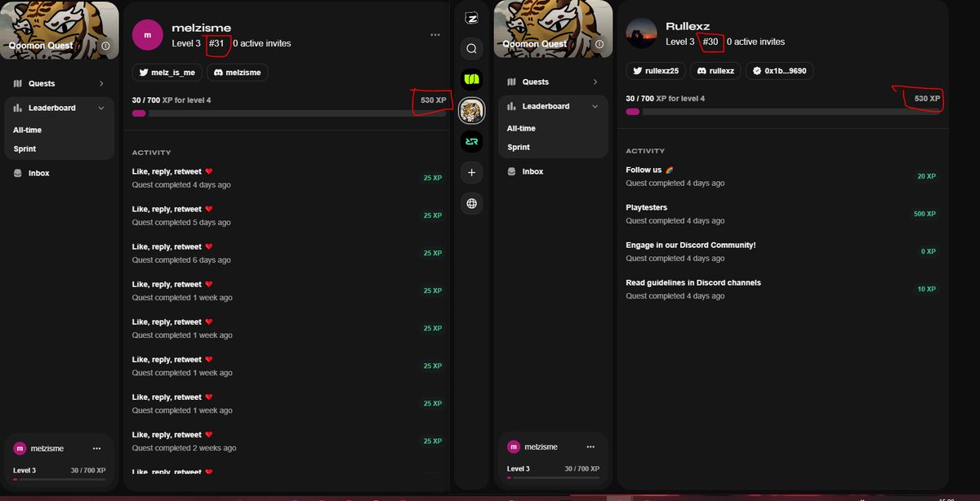
Task: Open the rullexz Discord handle text on chip
Action: click(x=722, y=71)
